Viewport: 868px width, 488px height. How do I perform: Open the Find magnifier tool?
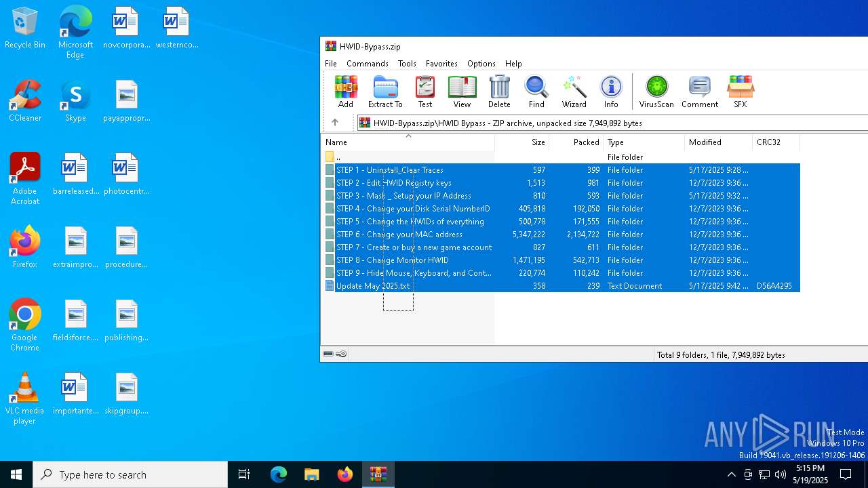click(x=536, y=91)
